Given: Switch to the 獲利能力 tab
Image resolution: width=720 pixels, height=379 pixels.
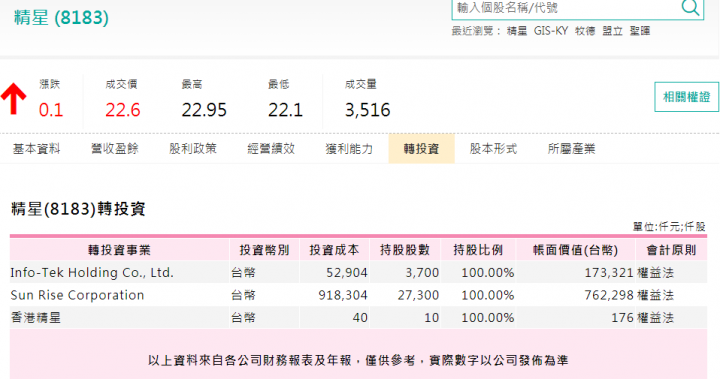Looking at the screenshot, I should 349,148.
